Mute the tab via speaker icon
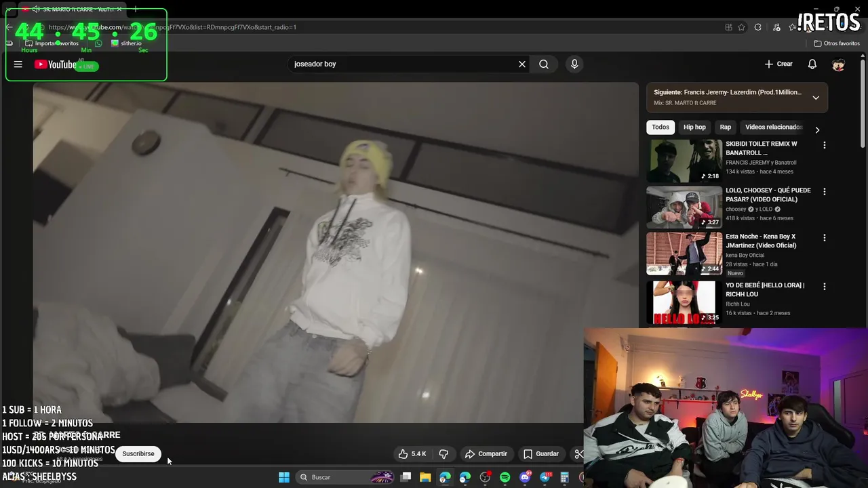This screenshot has height=488, width=868. pyautogui.click(x=35, y=9)
